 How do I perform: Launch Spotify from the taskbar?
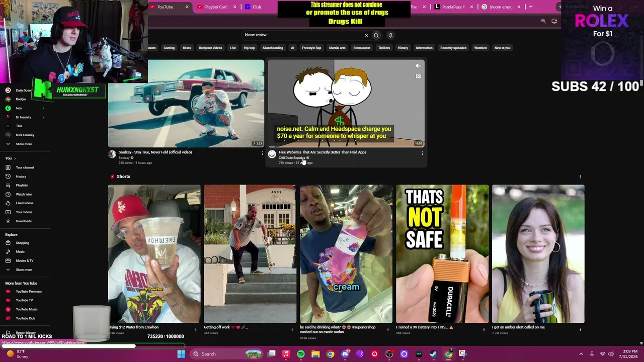301,354
